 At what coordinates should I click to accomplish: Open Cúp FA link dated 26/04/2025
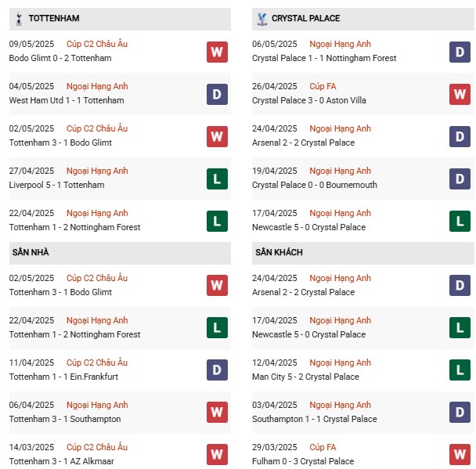(323, 86)
